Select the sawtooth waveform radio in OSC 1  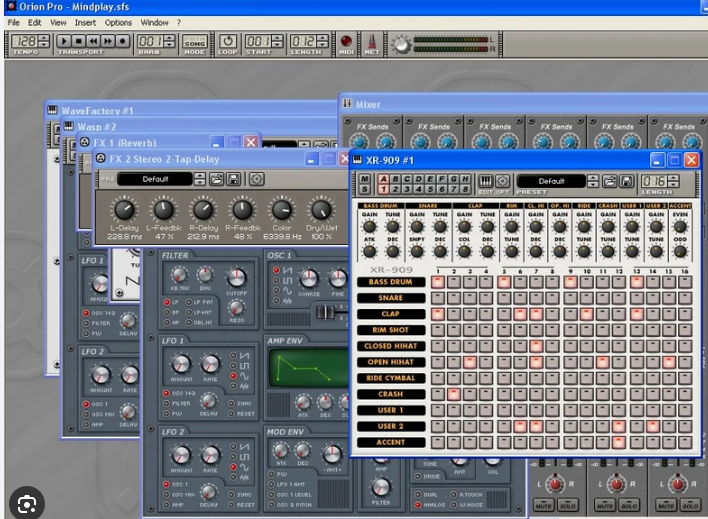(276, 270)
